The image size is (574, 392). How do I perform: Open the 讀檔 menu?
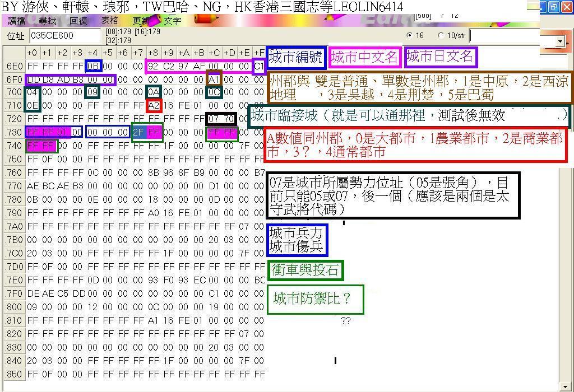pos(17,21)
